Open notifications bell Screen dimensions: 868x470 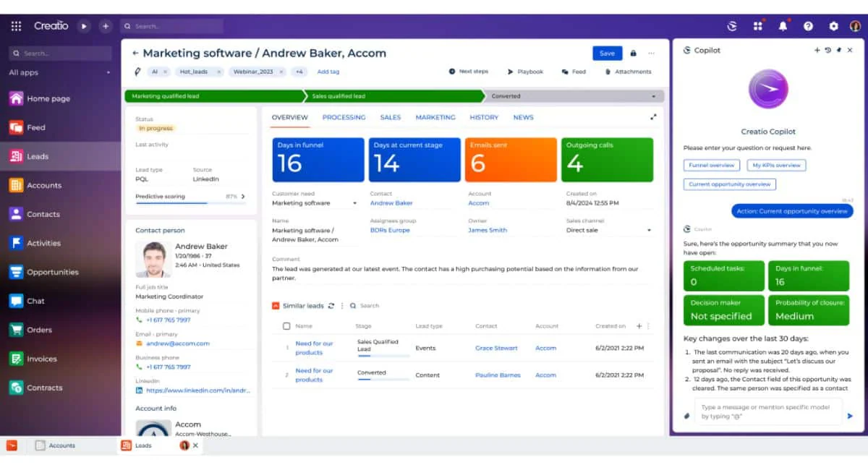point(783,26)
